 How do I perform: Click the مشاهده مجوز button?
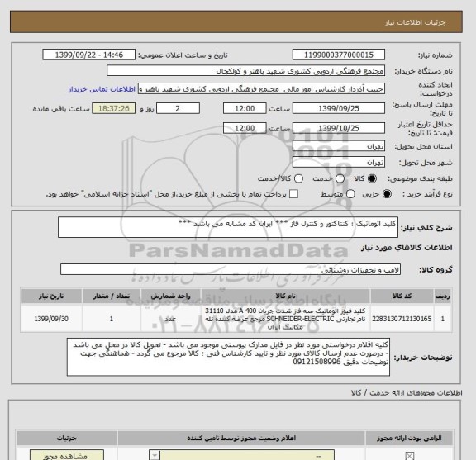point(67,455)
